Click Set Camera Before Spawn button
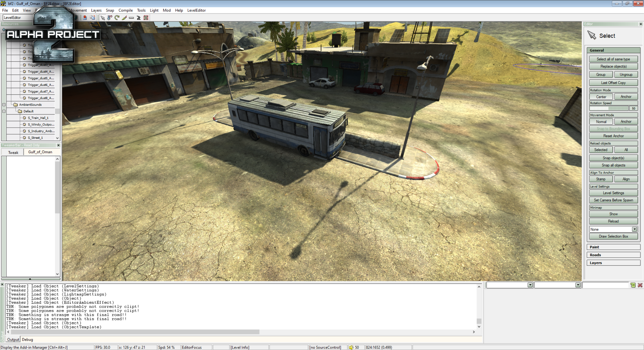The image size is (644, 350). (x=613, y=200)
